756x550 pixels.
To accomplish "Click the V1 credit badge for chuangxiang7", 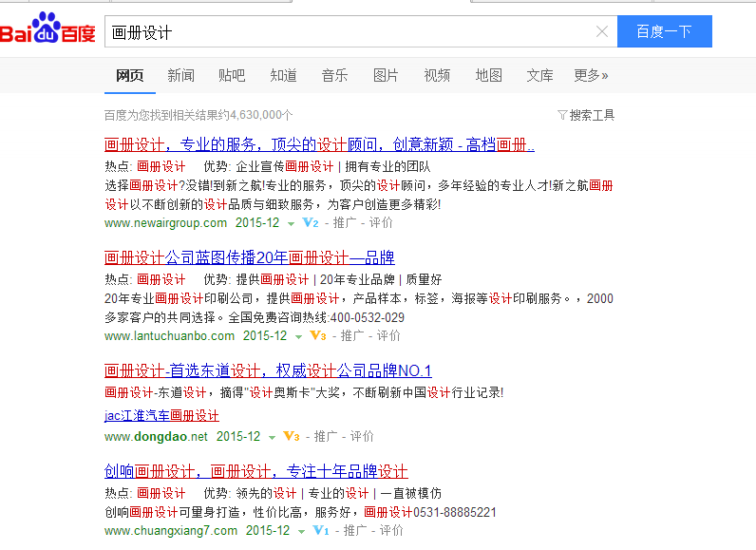I will click(x=321, y=530).
